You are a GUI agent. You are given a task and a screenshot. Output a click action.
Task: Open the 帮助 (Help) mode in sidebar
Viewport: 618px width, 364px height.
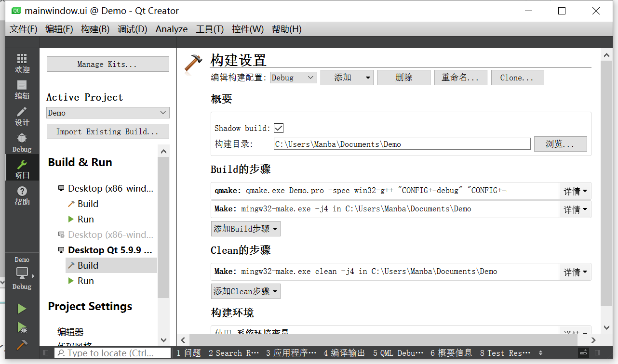(x=22, y=195)
